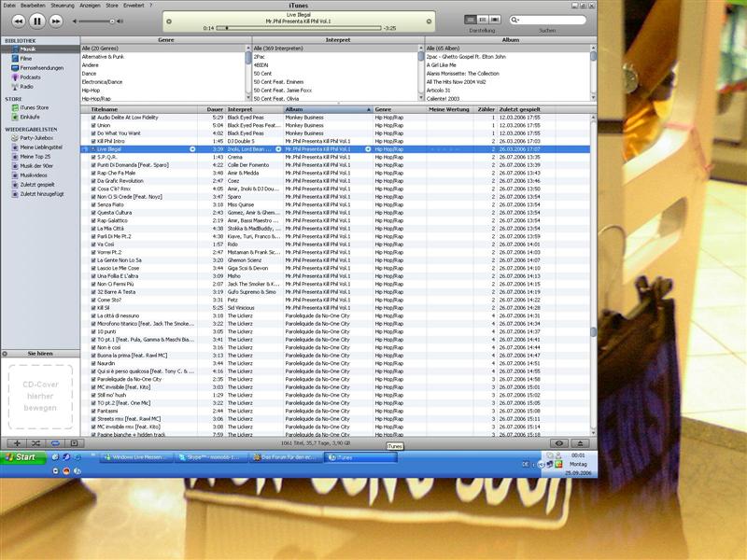Uncheck the track 'Do What You Want'
This screenshot has height=560, width=747.
[93, 133]
